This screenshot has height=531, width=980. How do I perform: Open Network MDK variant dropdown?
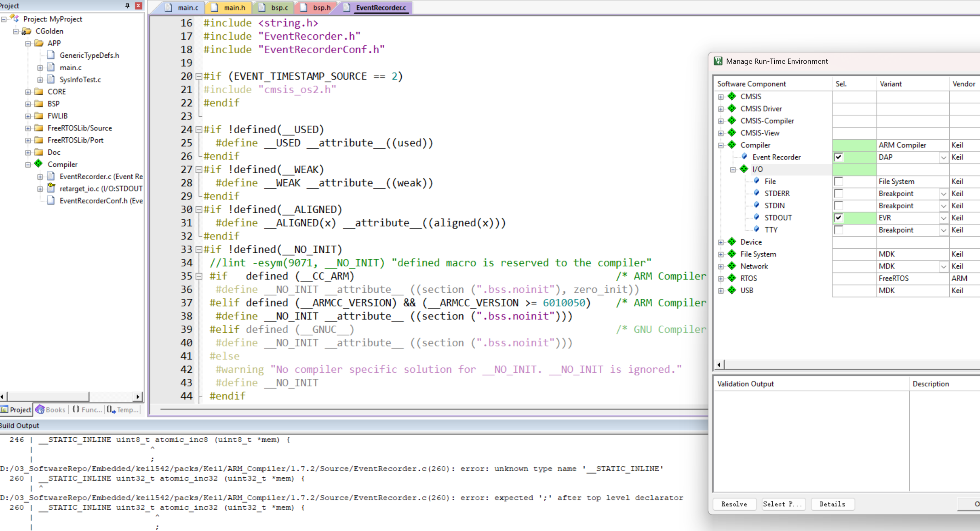click(x=943, y=267)
